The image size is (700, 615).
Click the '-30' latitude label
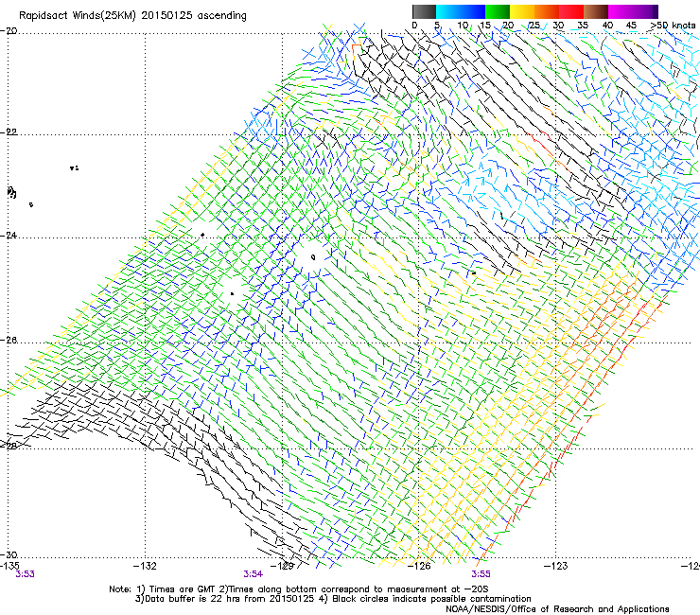coord(9,554)
